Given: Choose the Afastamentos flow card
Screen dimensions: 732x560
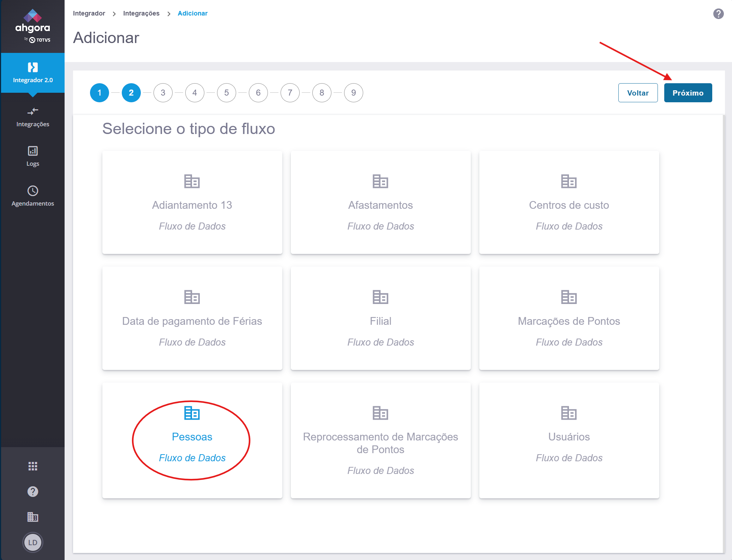Looking at the screenshot, I should tap(380, 202).
